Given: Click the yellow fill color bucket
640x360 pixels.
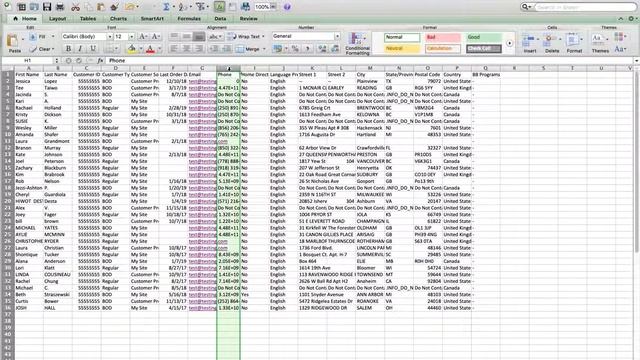Looking at the screenshot, I should [x=132, y=49].
